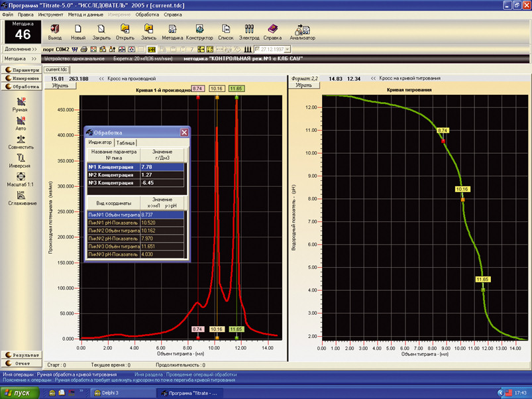
Task: Click the 10.16 marker on titration curve
Action: point(462,190)
